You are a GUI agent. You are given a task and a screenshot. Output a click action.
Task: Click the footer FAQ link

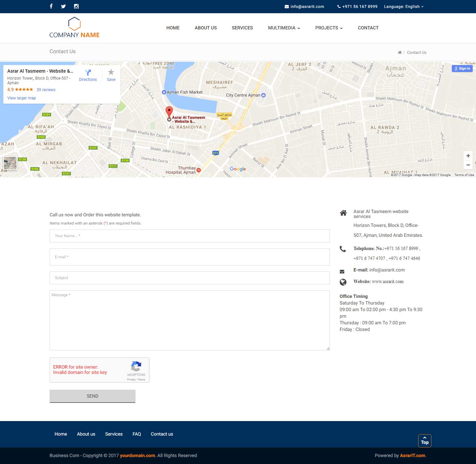point(137,434)
